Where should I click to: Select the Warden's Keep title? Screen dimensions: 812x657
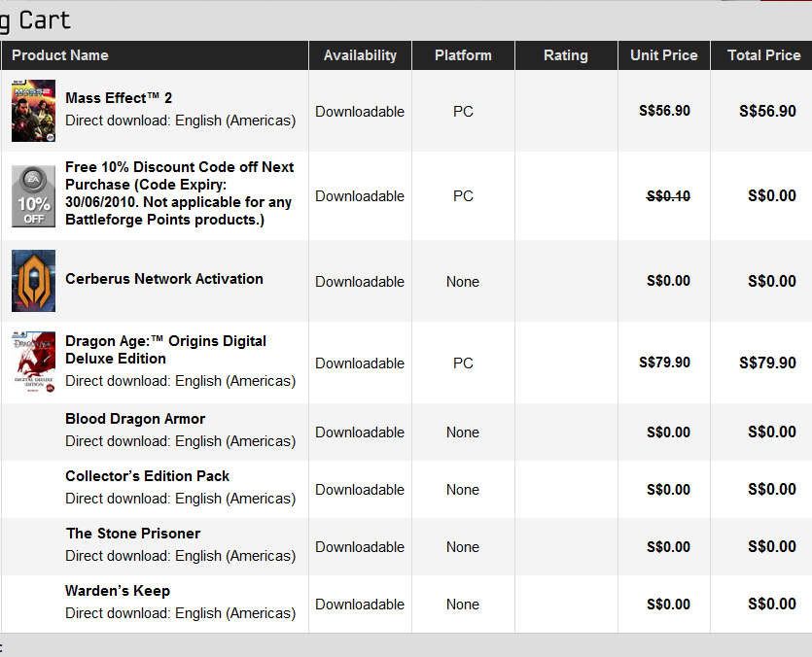point(118,591)
